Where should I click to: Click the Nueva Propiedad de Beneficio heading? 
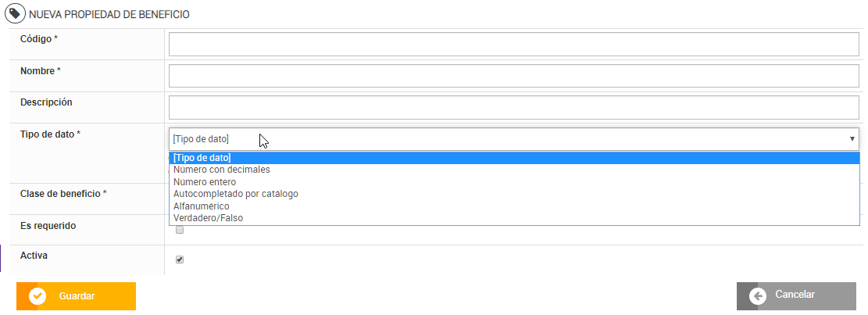(109, 14)
